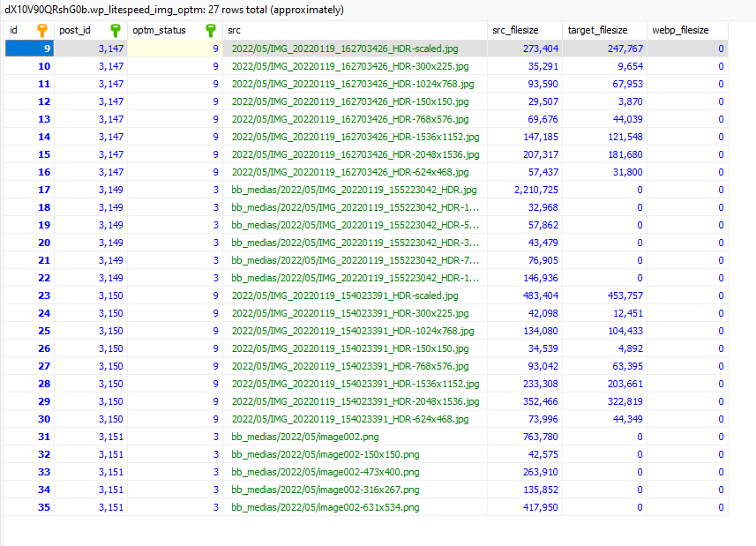Select the row with id 35
Image resolution: width=756 pixels, height=546 pixels.
click(366, 507)
